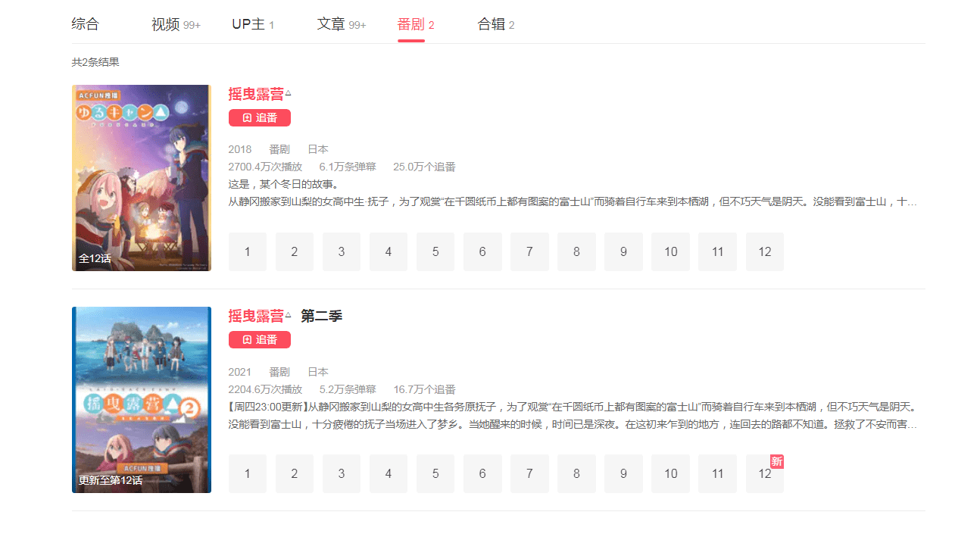
Task: Play episode 5 of 2018 season
Action: tap(435, 251)
